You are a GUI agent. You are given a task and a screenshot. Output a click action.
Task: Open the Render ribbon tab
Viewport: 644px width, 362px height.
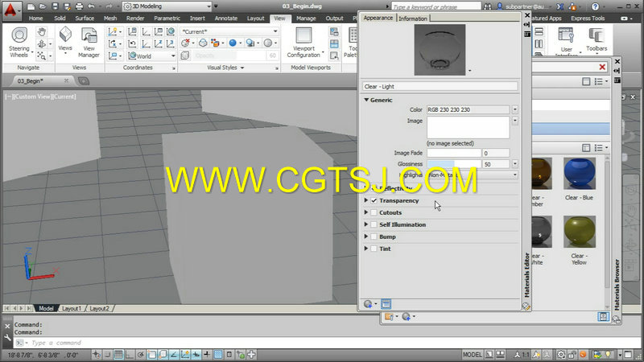pyautogui.click(x=135, y=18)
